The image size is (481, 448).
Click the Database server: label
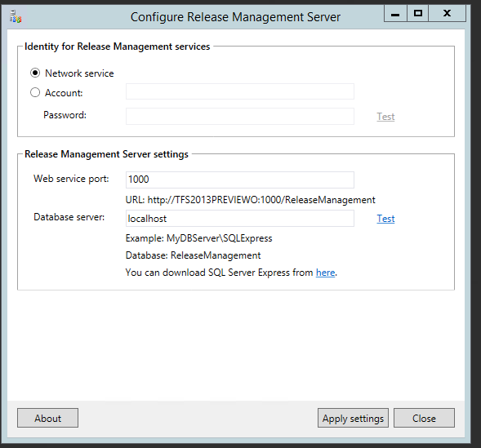(69, 217)
